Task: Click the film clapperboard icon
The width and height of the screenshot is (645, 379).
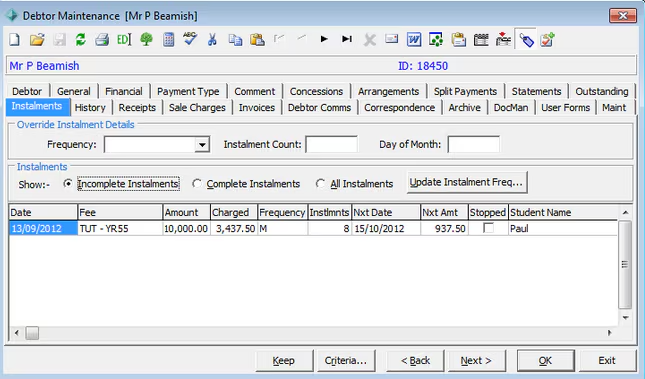Action: point(480,40)
